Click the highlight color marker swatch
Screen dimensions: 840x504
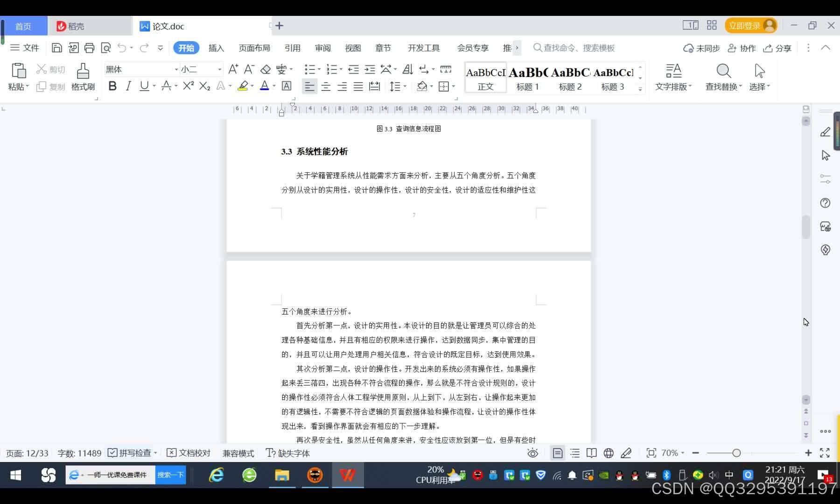tap(243, 86)
